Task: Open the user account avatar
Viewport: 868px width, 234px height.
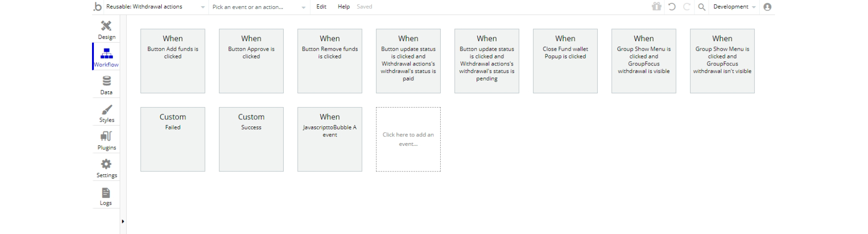Action: [767, 7]
